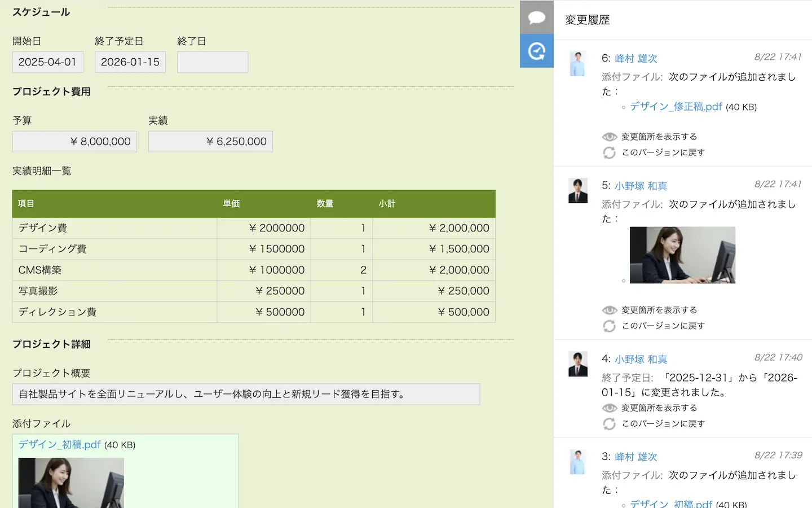The width and height of the screenshot is (812, 508).
Task: Click revert icon for version 6
Action: pos(609,152)
